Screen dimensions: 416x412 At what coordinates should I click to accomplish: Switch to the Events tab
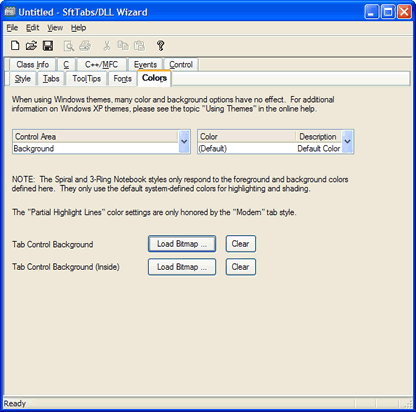(145, 64)
